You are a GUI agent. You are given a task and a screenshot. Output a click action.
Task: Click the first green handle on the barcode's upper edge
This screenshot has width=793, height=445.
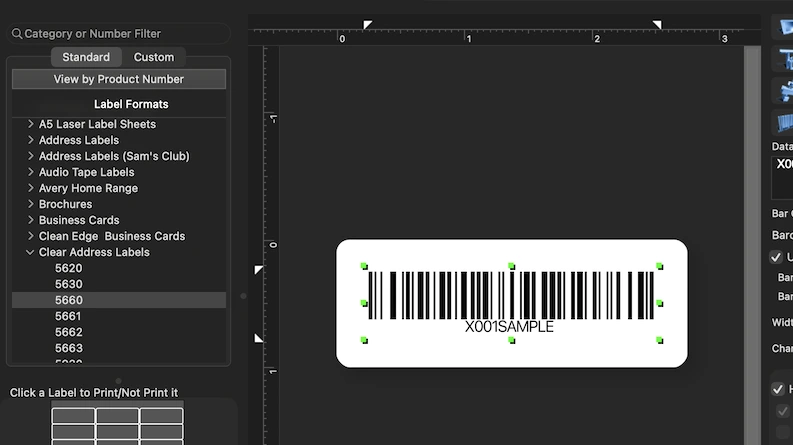[x=364, y=266]
